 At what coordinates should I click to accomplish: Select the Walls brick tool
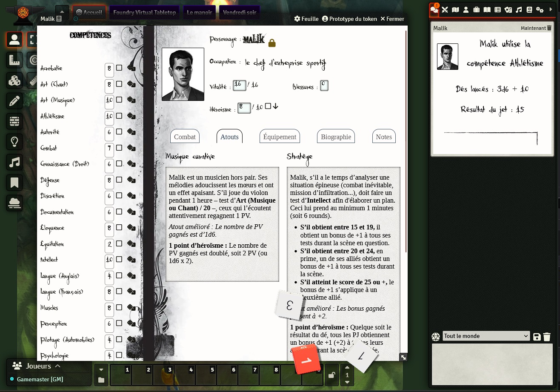coord(14,122)
